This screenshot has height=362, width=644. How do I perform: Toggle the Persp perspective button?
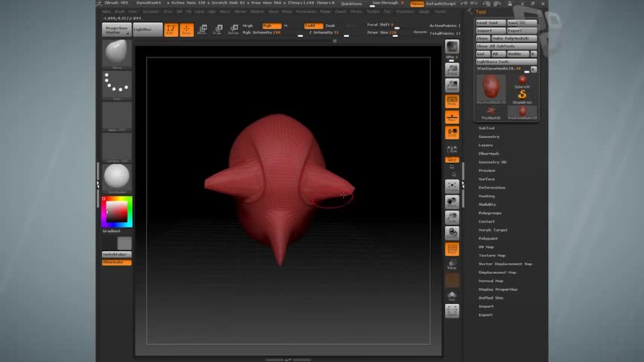(452, 100)
